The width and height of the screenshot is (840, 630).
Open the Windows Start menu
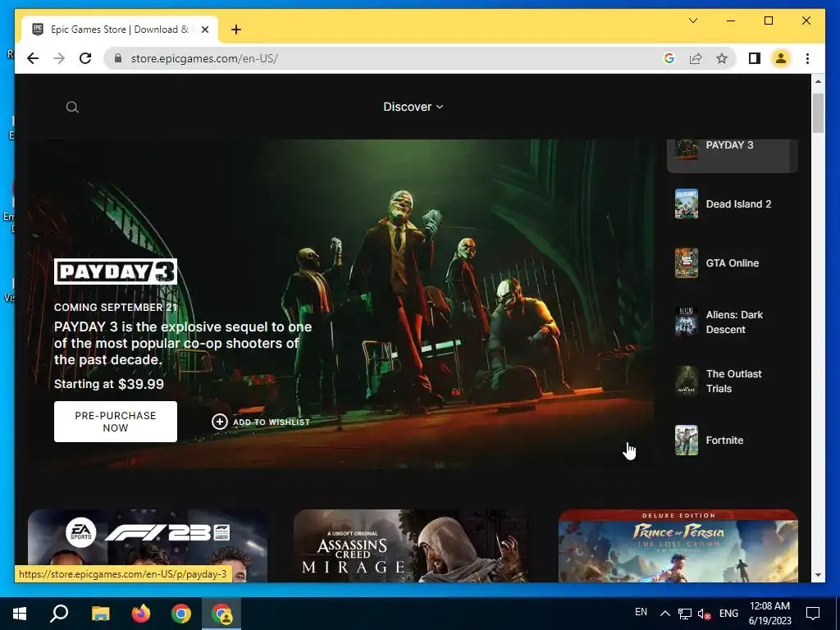click(20, 614)
